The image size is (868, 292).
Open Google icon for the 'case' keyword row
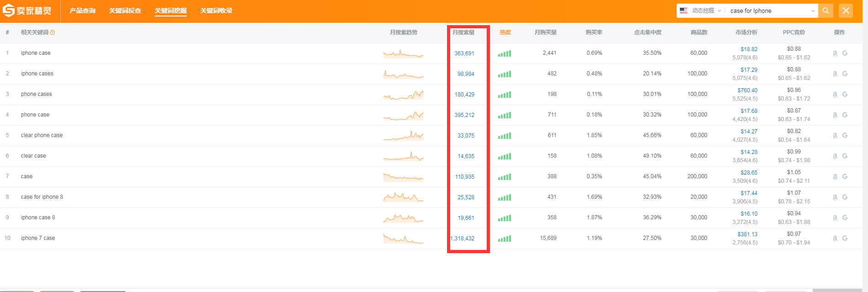[x=845, y=176]
